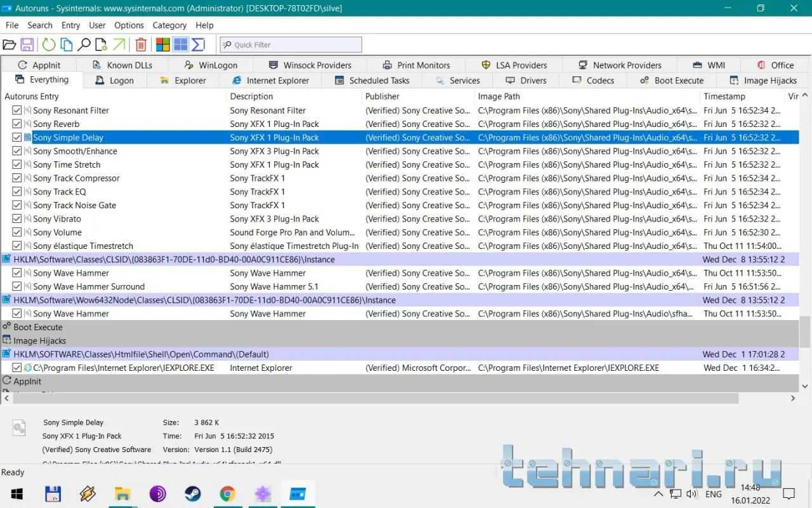Click the horizontal scrollbar right arrow
The width and height of the screenshot is (812, 508).
click(793, 398)
